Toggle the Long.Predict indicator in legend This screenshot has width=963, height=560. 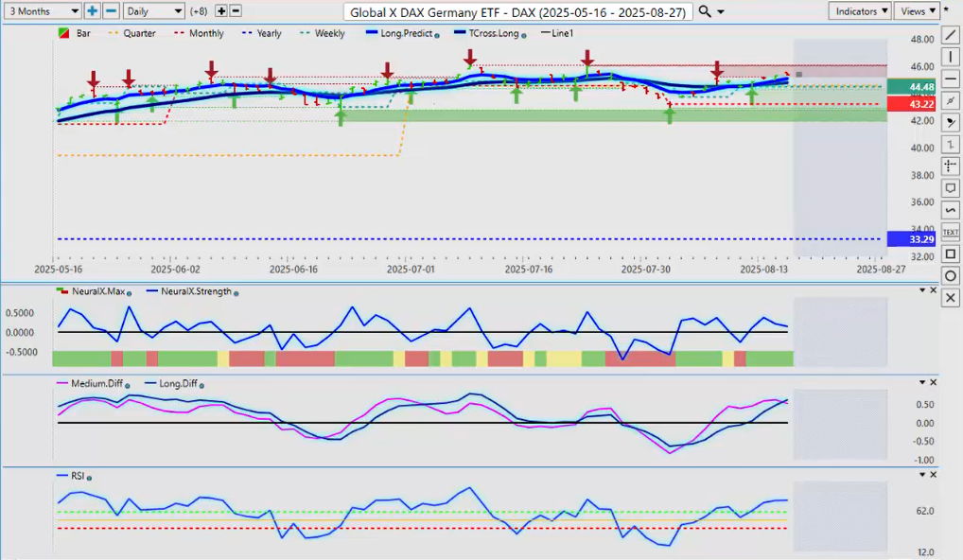[x=401, y=33]
